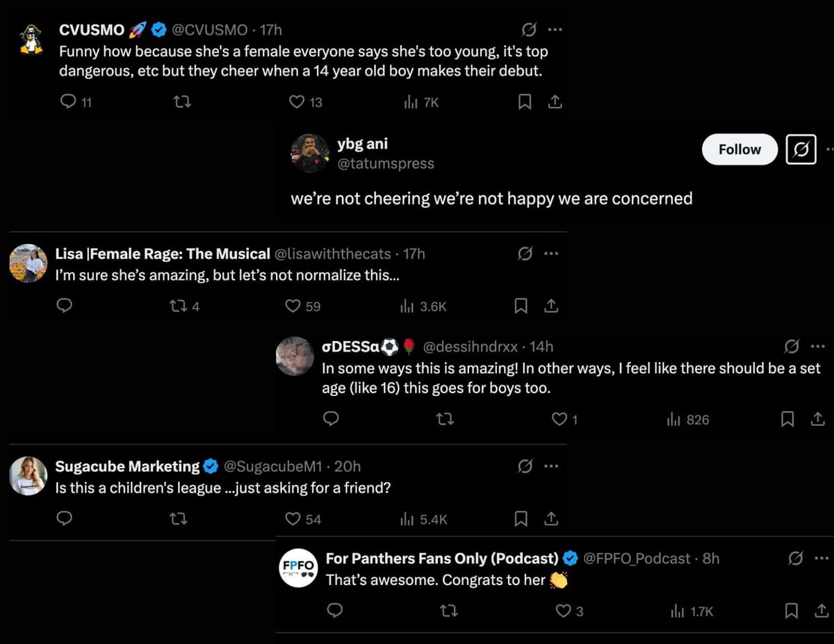Follow the ybg ani account
Image resolution: width=834 pixels, height=644 pixels.
click(739, 149)
